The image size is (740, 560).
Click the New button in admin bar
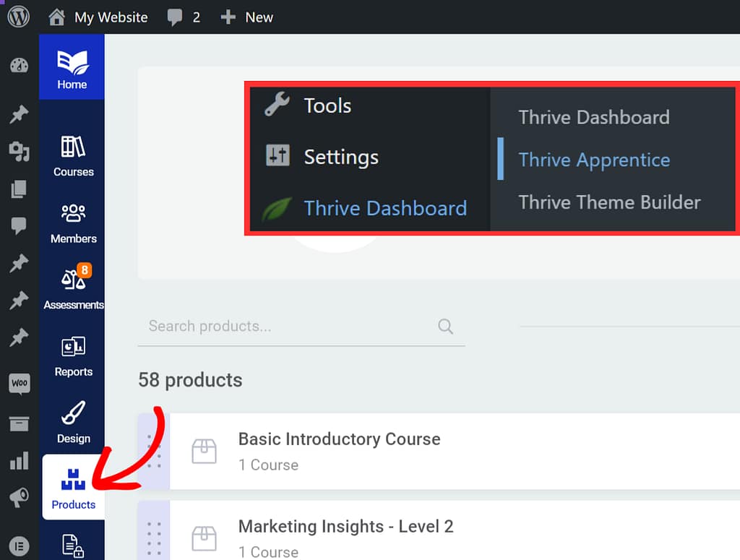pos(247,17)
